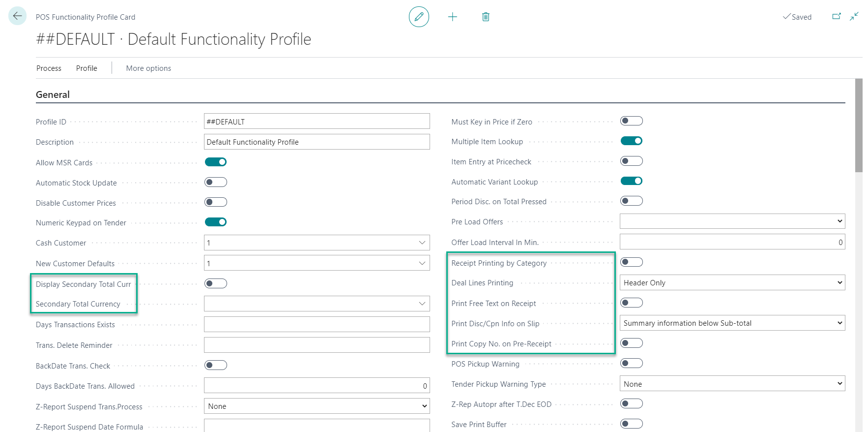
Task: Click the pencil edit icon
Action: coord(419,17)
